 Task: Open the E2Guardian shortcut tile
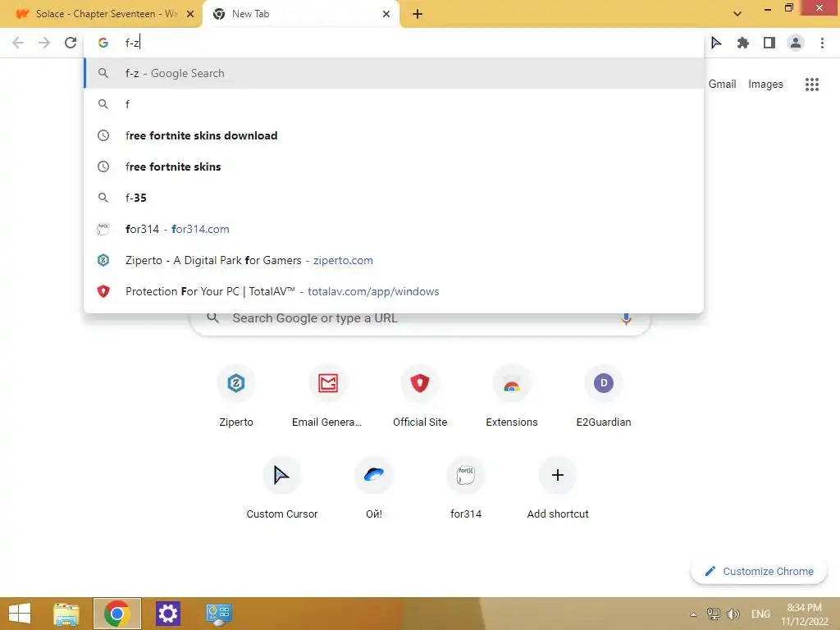604,398
